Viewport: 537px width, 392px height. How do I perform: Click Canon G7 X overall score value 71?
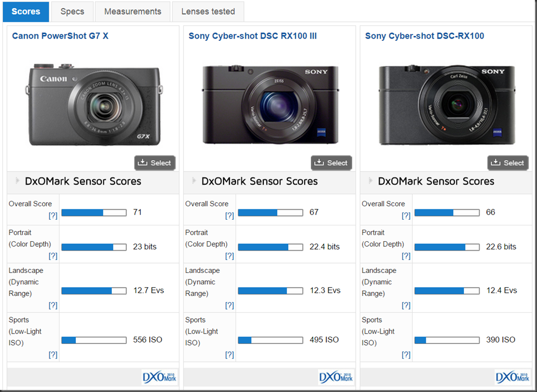pos(137,212)
